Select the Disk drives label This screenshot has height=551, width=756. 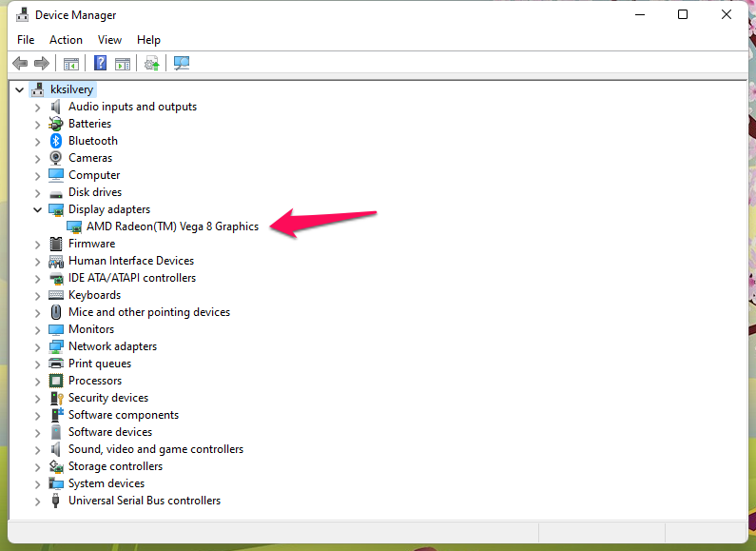(x=95, y=192)
